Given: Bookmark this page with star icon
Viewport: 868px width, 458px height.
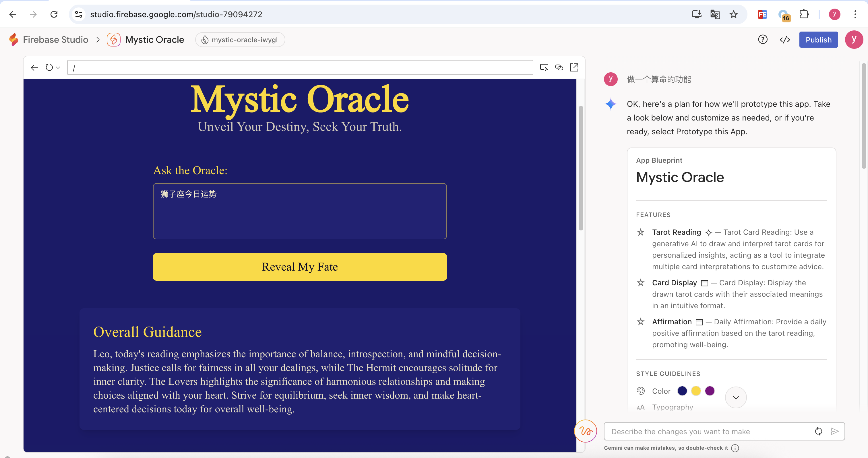Looking at the screenshot, I should click(734, 14).
